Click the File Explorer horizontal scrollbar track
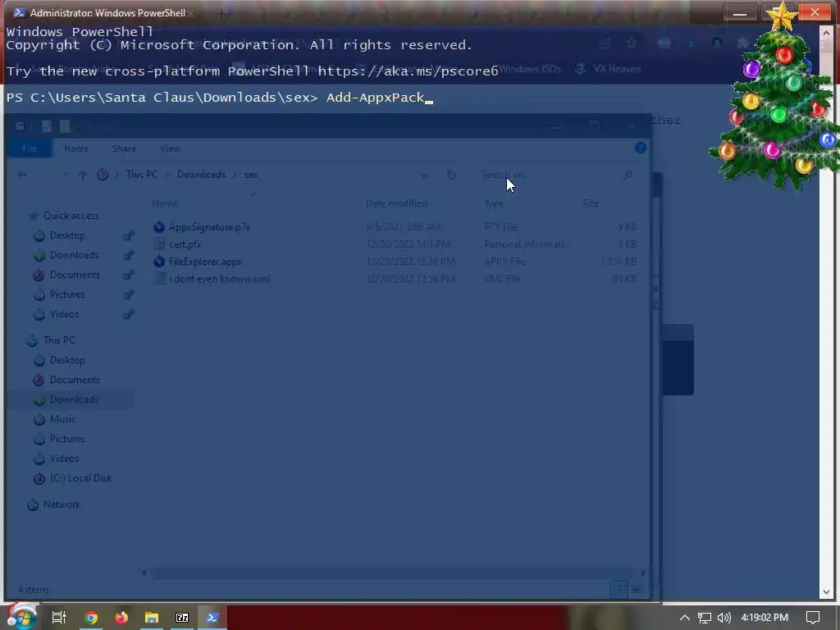 [393, 573]
